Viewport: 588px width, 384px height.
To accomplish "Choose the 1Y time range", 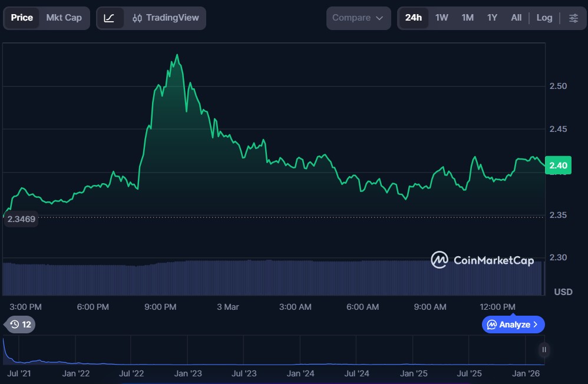I will (x=492, y=18).
